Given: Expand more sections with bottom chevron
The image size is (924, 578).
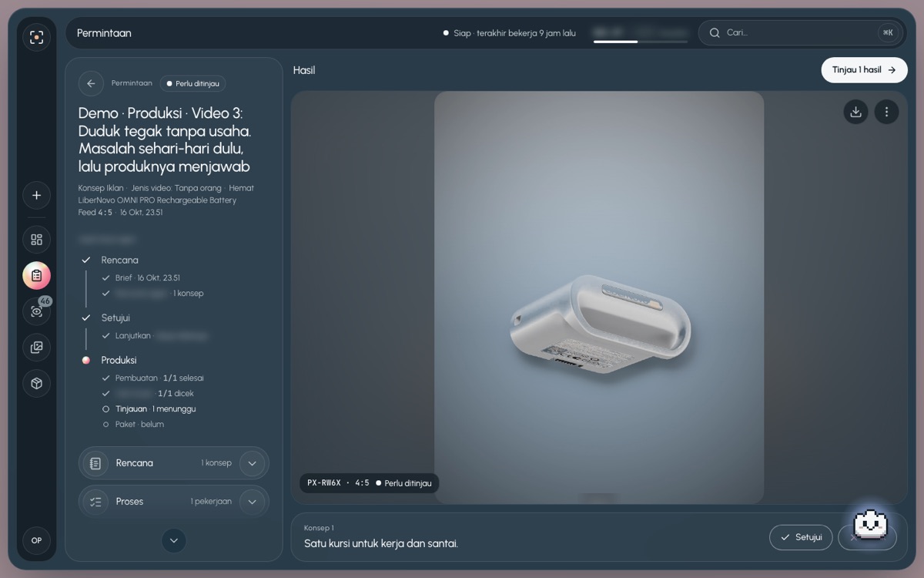Looking at the screenshot, I should (x=174, y=541).
